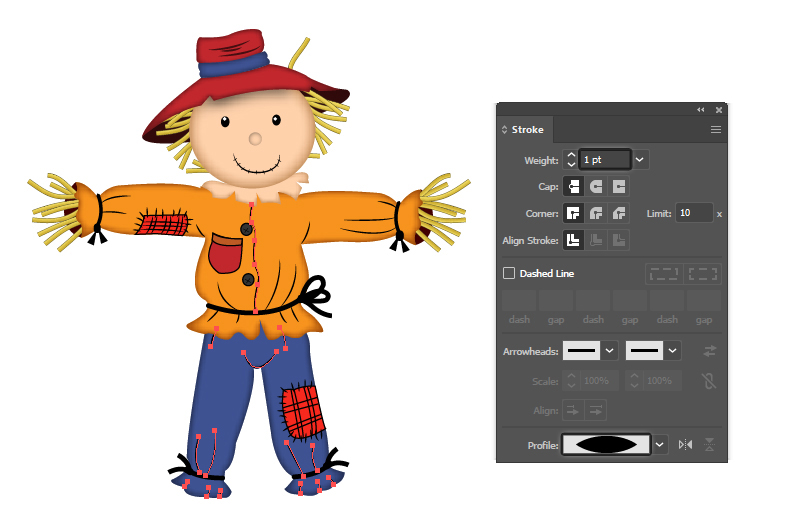
Task: Choose the Miter Join corner
Action: [x=574, y=213]
